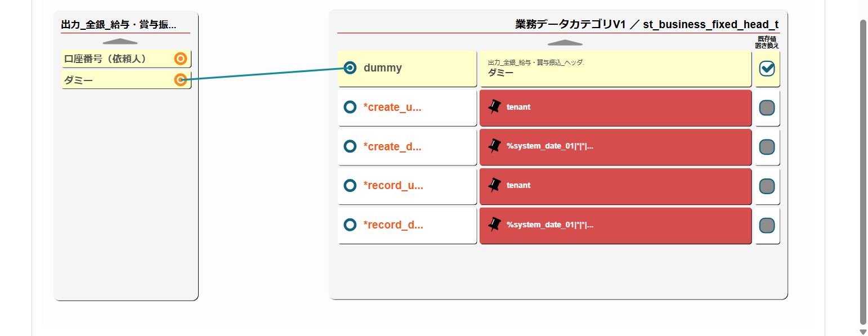Click the blue connector beside *record_d...

click(350, 225)
